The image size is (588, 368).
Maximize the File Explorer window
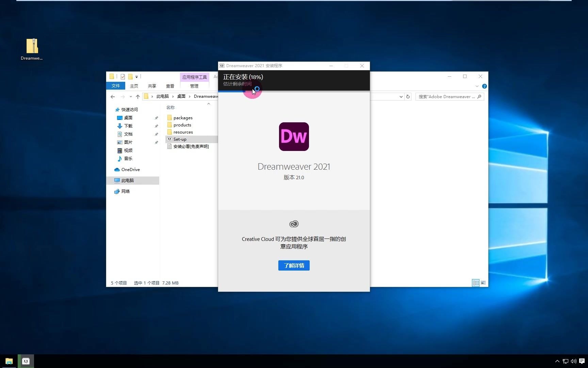tap(465, 76)
